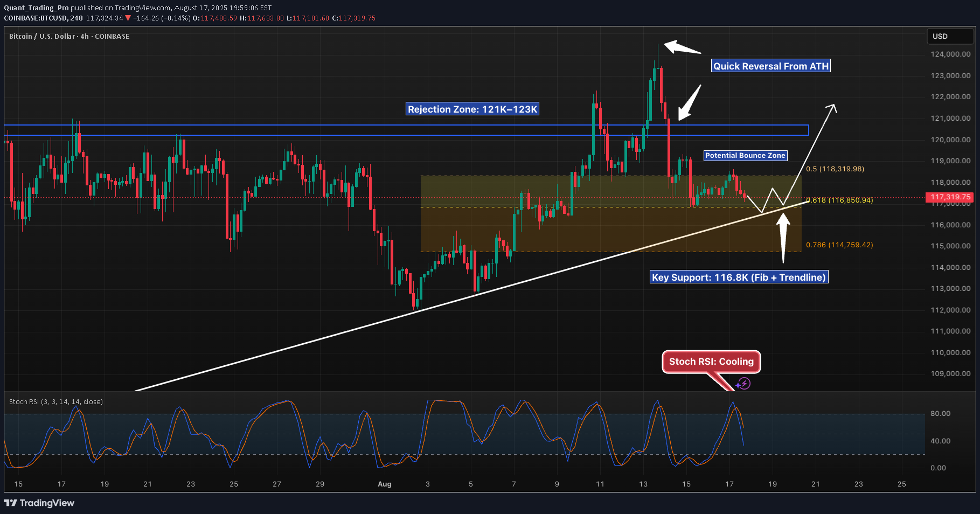Select the 'Rejection Zone: 121K–123K' label
The height and width of the screenshot is (514, 980).
pos(472,109)
